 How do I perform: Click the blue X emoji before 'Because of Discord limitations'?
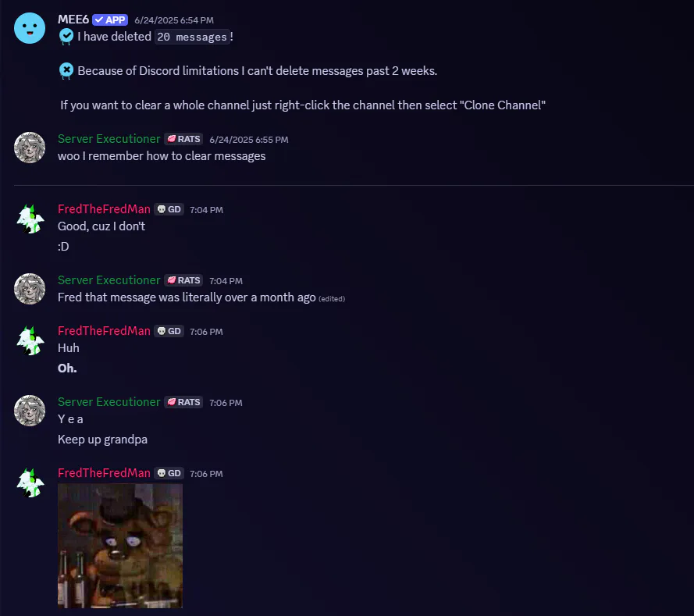[x=66, y=71]
